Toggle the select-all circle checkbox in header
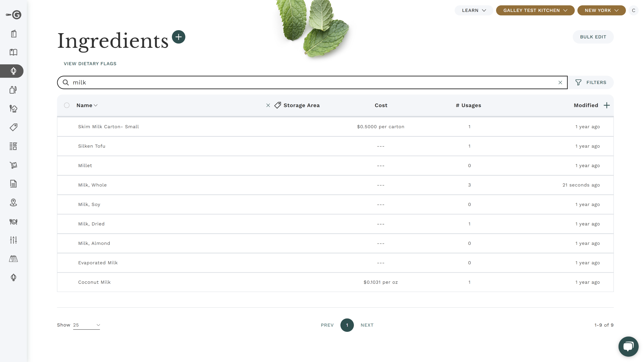Screen dimensions: 644x362 pyautogui.click(x=67, y=105)
